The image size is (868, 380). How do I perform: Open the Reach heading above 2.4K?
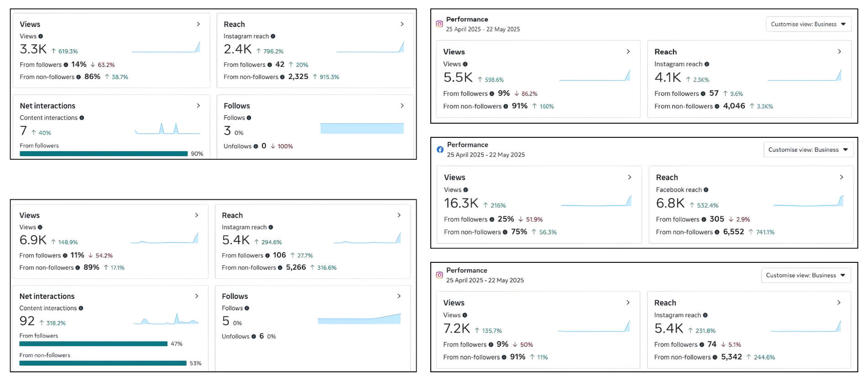click(234, 24)
